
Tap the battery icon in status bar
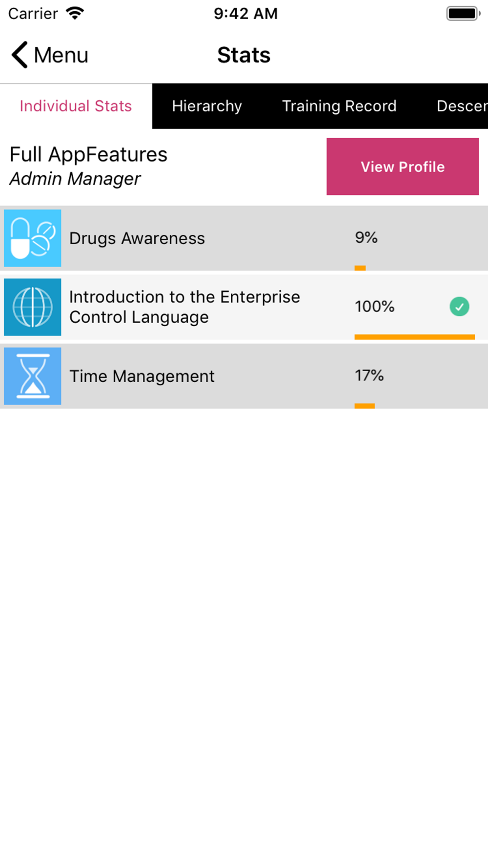(463, 13)
